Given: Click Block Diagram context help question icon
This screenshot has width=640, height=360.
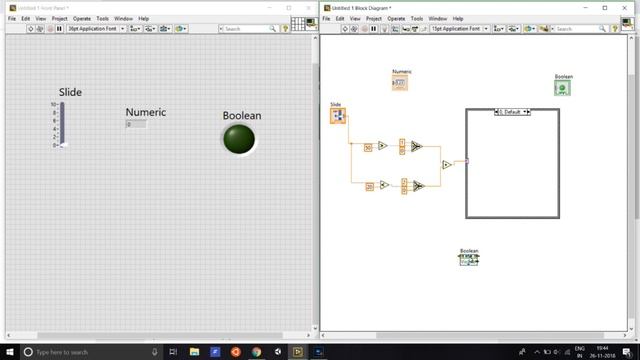Looking at the screenshot, I should (x=615, y=29).
